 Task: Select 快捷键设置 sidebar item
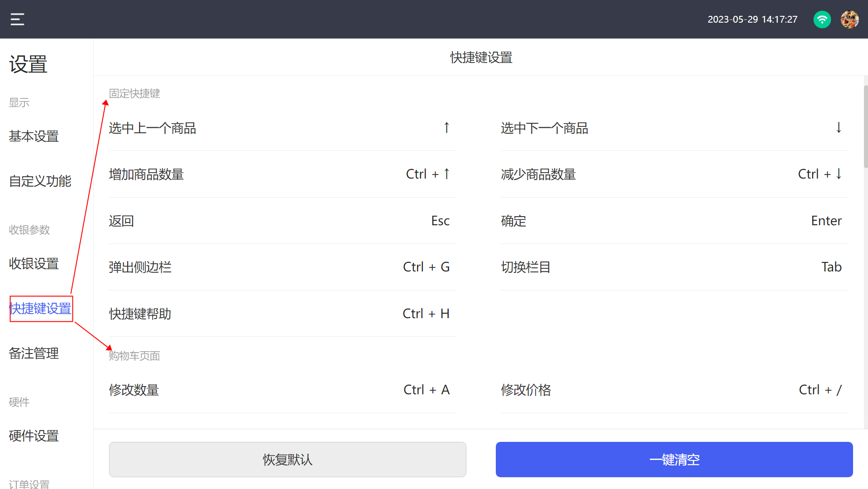click(41, 309)
